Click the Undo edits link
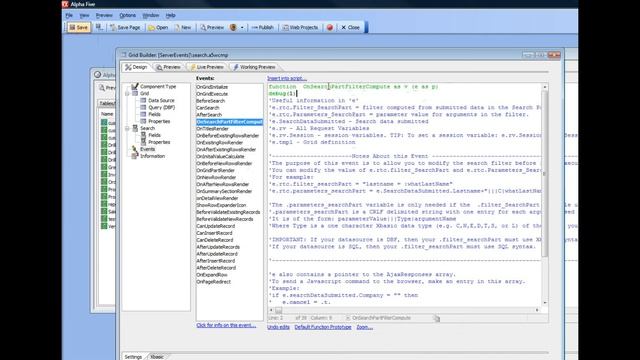The width and height of the screenshot is (640, 360). coord(278,327)
